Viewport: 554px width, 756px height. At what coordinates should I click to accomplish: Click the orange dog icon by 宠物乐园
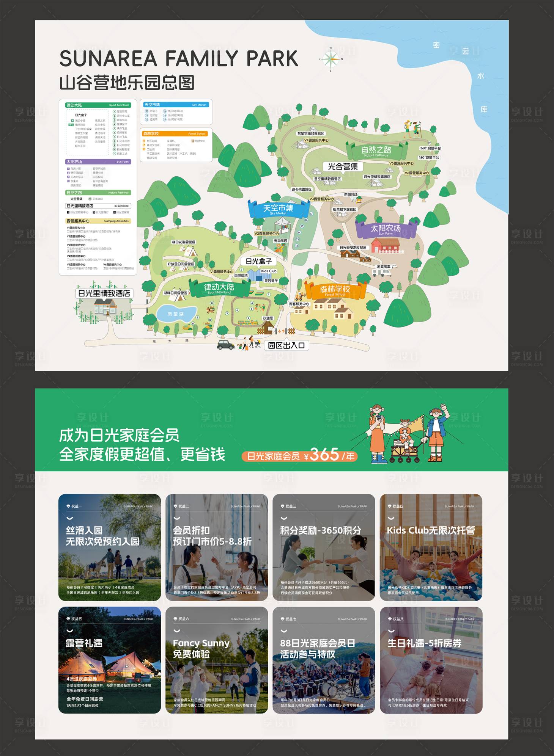click(x=279, y=248)
